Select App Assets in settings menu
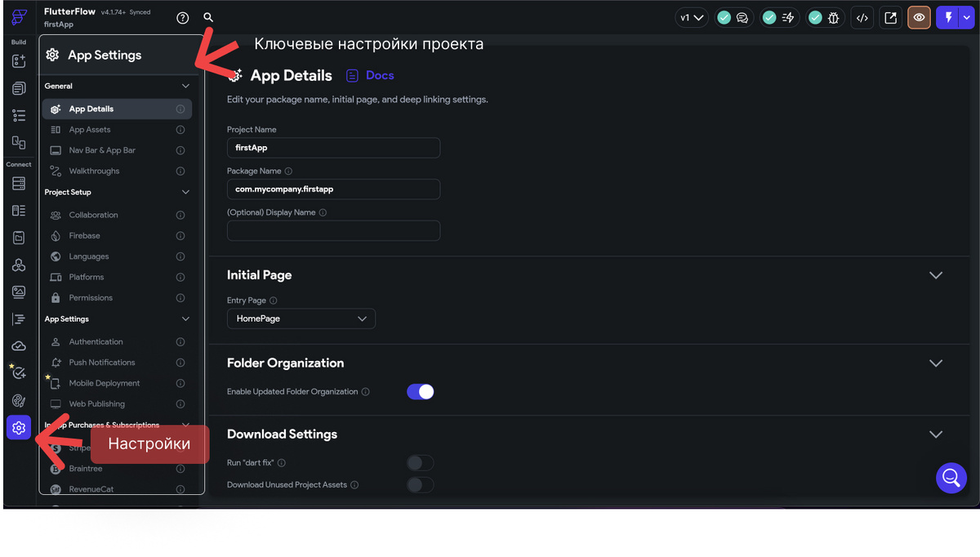Image resolution: width=980 pixels, height=557 pixels. click(x=117, y=130)
